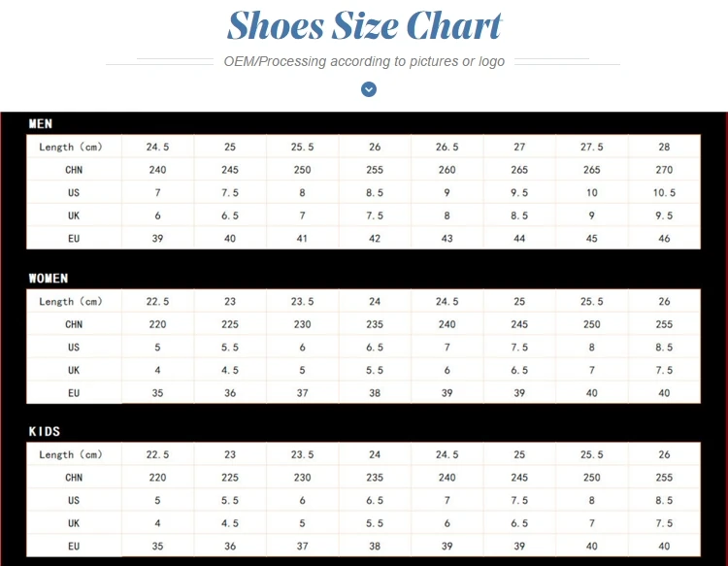Click the men's EU size 42 cell

pyautogui.click(x=375, y=239)
